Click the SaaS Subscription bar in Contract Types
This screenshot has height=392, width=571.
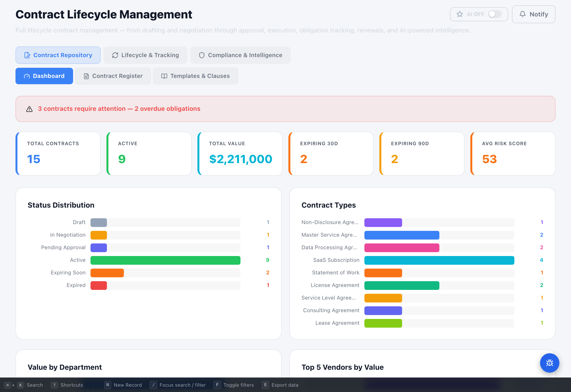tap(439, 260)
